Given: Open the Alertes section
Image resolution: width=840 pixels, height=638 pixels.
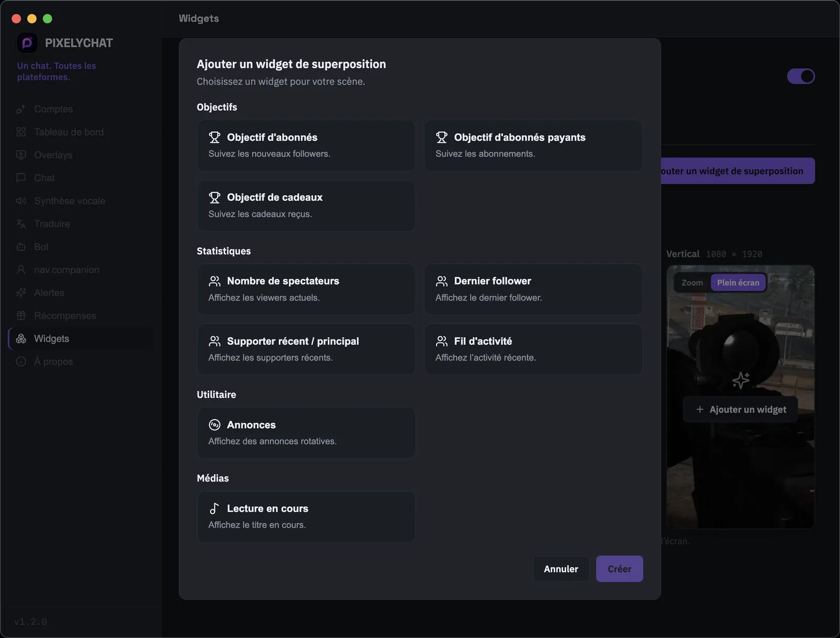Looking at the screenshot, I should pos(81,293).
